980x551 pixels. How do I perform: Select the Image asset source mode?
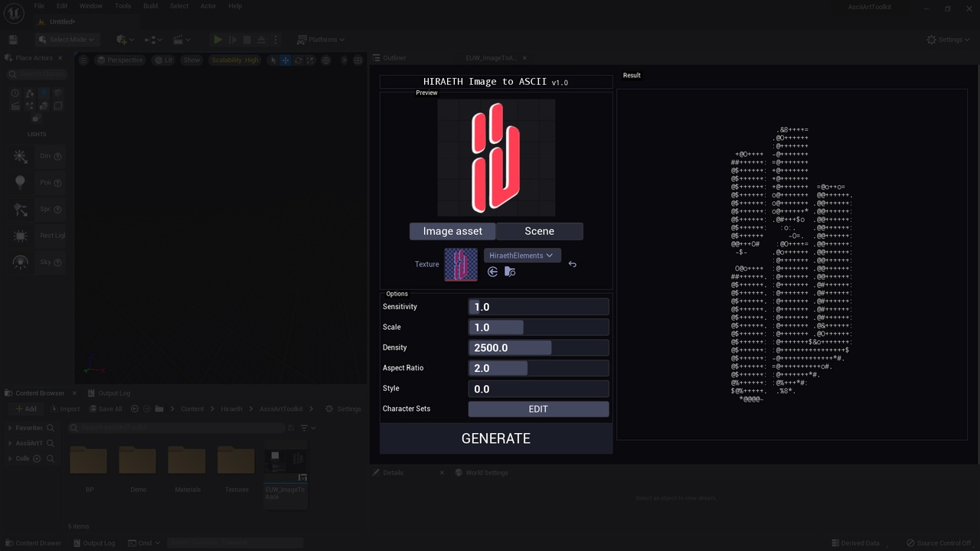point(452,231)
